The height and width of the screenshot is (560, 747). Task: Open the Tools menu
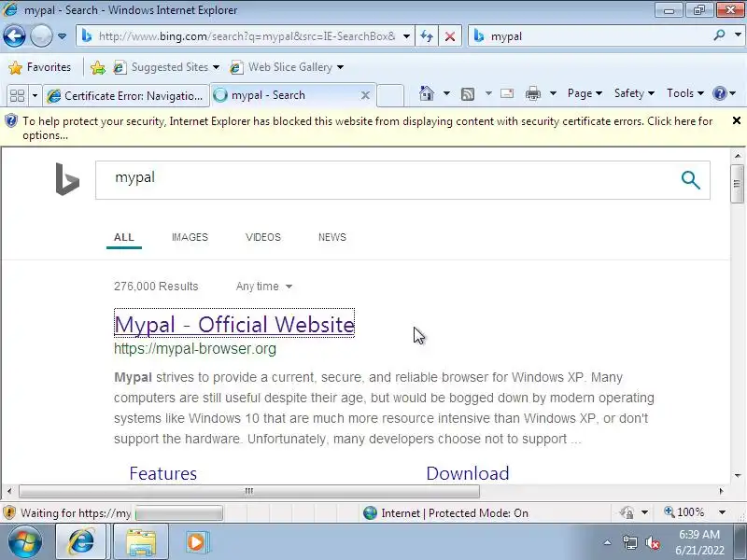point(685,93)
